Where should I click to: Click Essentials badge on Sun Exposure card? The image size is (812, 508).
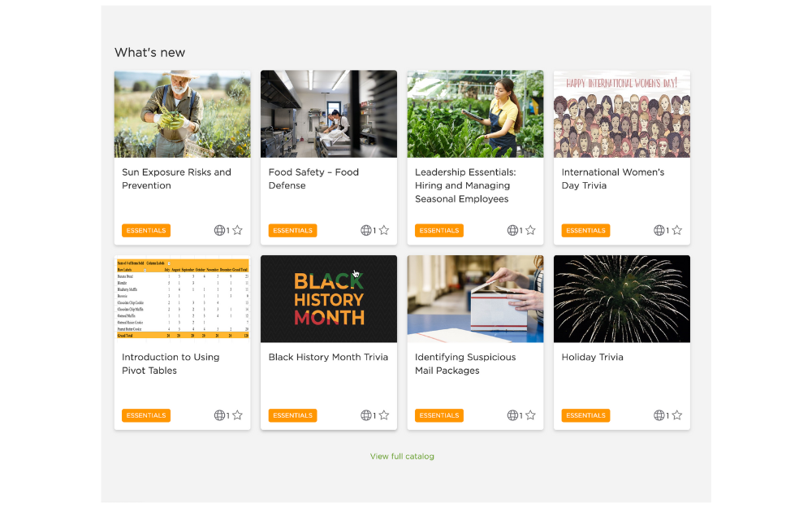point(146,231)
